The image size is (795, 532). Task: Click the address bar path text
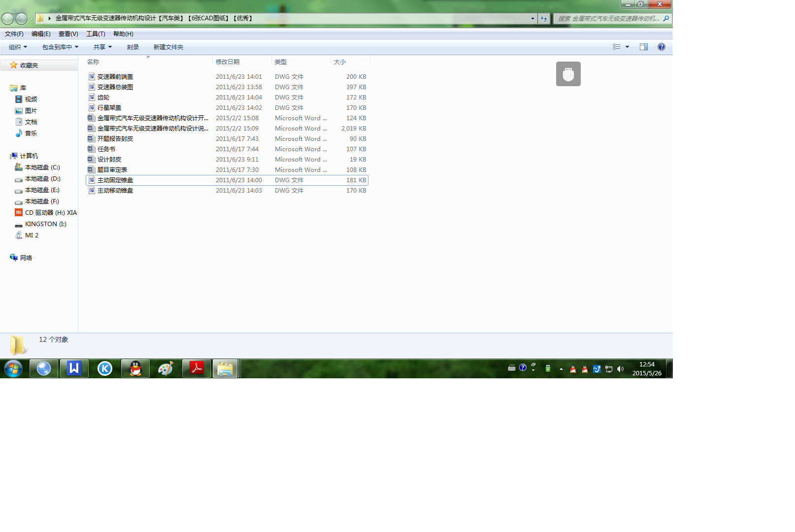(154, 18)
